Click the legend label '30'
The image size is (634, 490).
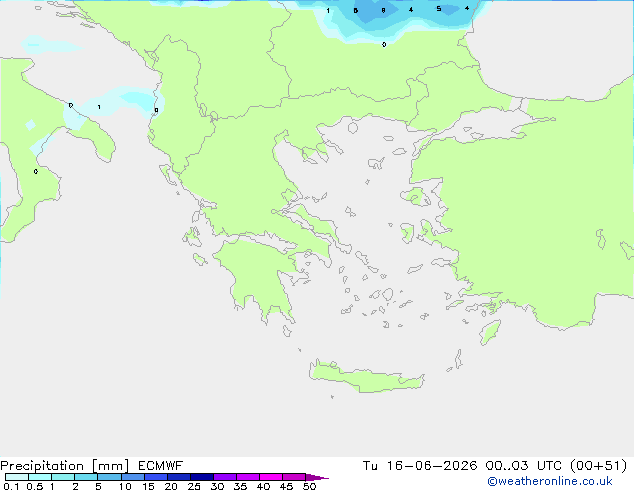click(217, 486)
